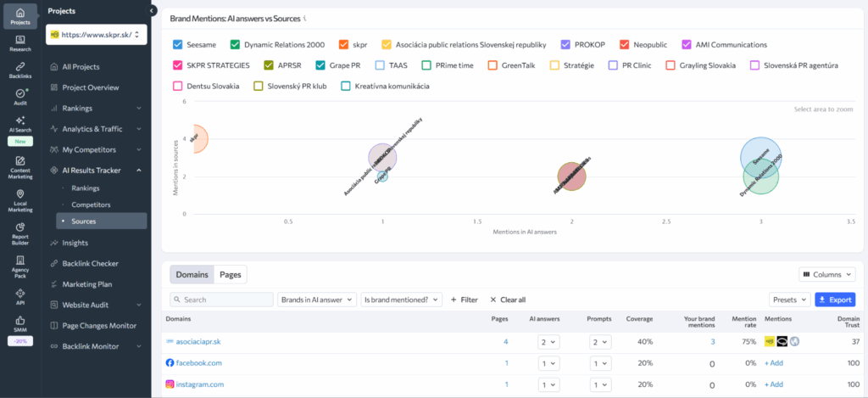Open AI answers count selector for asociaciapr.sk
This screenshot has height=398, width=868.
click(x=548, y=342)
